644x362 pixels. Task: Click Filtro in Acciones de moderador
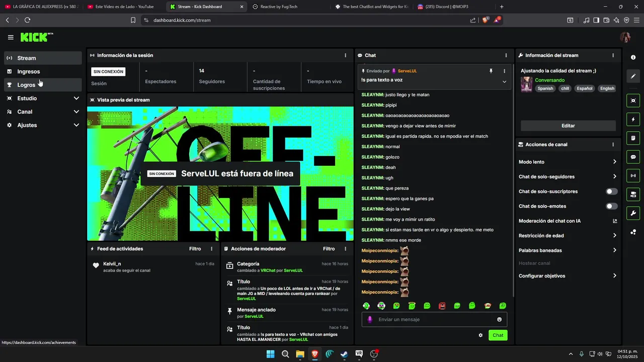[329, 249]
